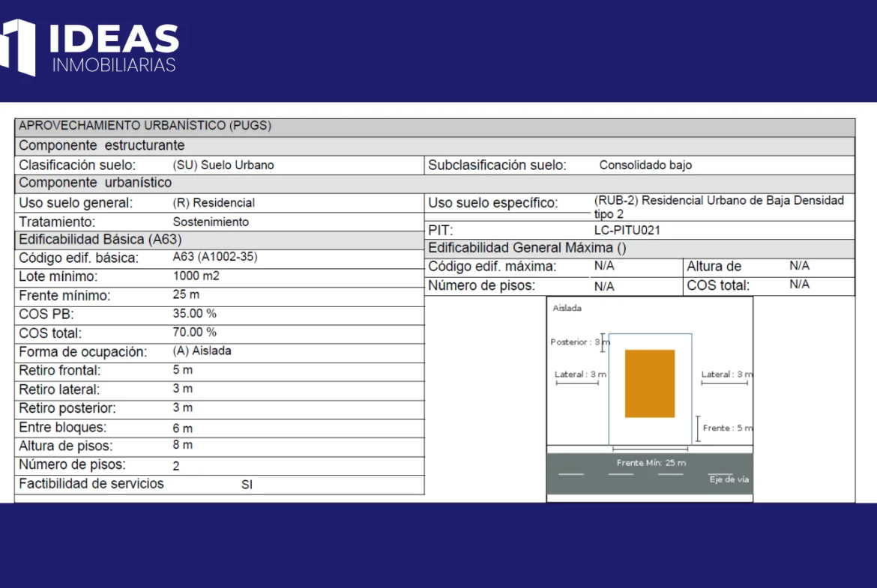Viewport: 877px width, 588px height.
Task: Click the 'COS PB:' label
Action: tap(46, 314)
